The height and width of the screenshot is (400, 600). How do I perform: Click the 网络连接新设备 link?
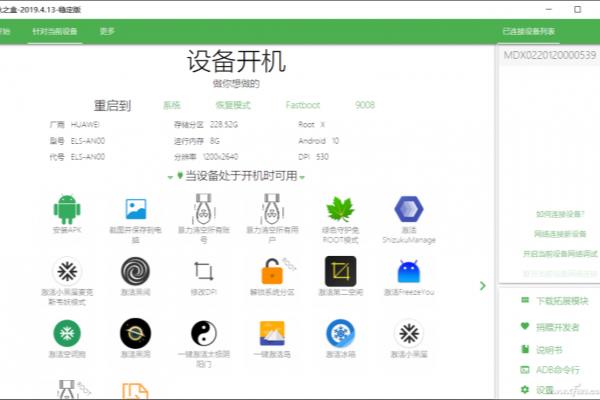(560, 233)
